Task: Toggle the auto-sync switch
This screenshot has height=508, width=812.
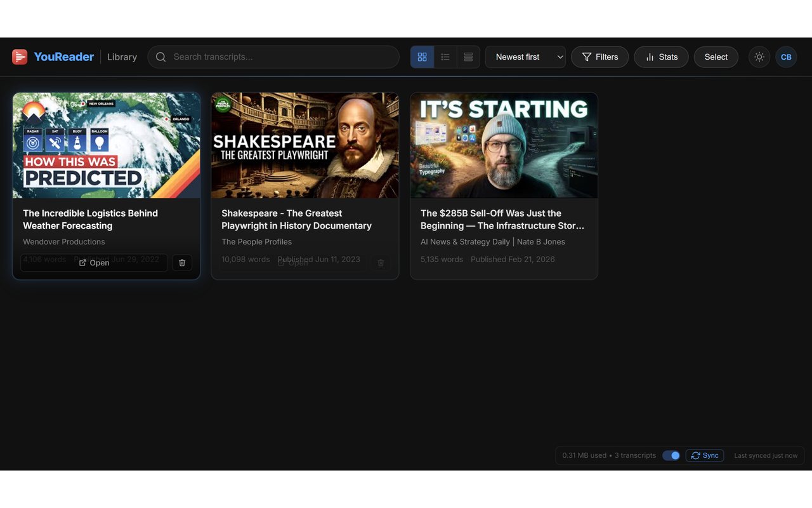Action: (x=671, y=455)
